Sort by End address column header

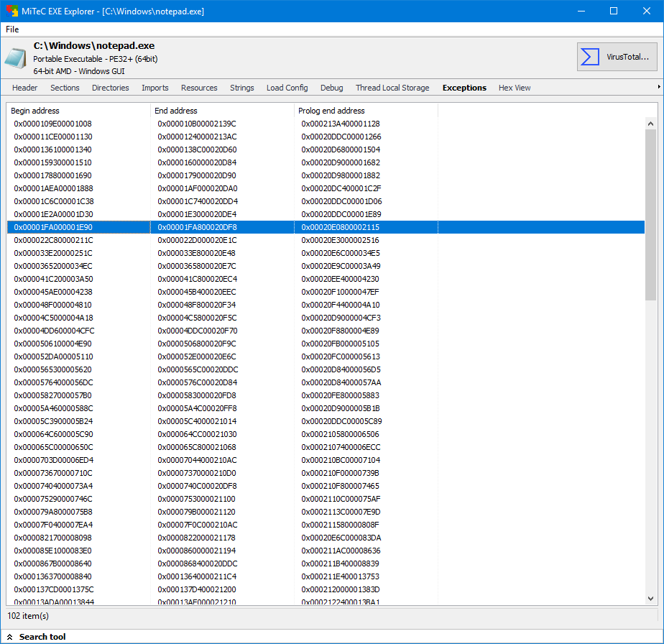point(222,111)
